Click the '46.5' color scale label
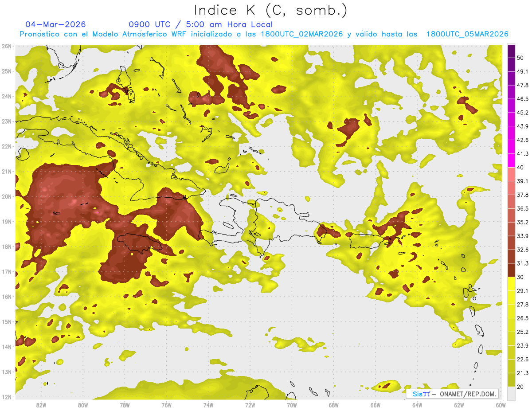This screenshot has width=532, height=411. [523, 99]
